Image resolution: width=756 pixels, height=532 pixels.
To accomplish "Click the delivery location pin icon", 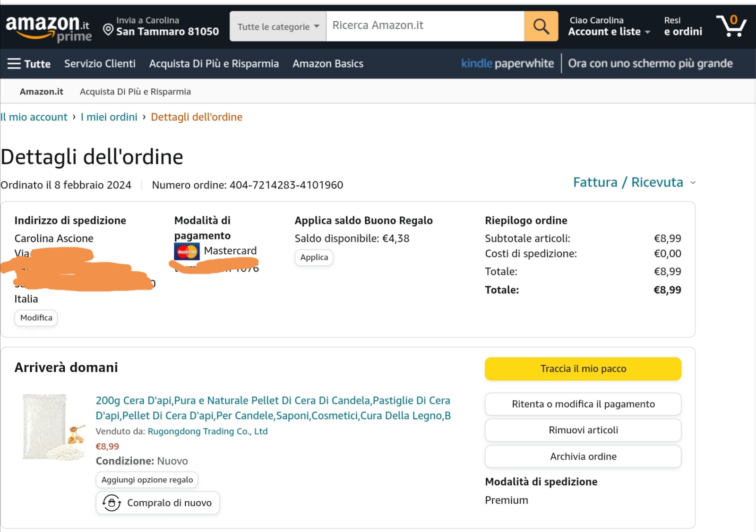I will 108,30.
